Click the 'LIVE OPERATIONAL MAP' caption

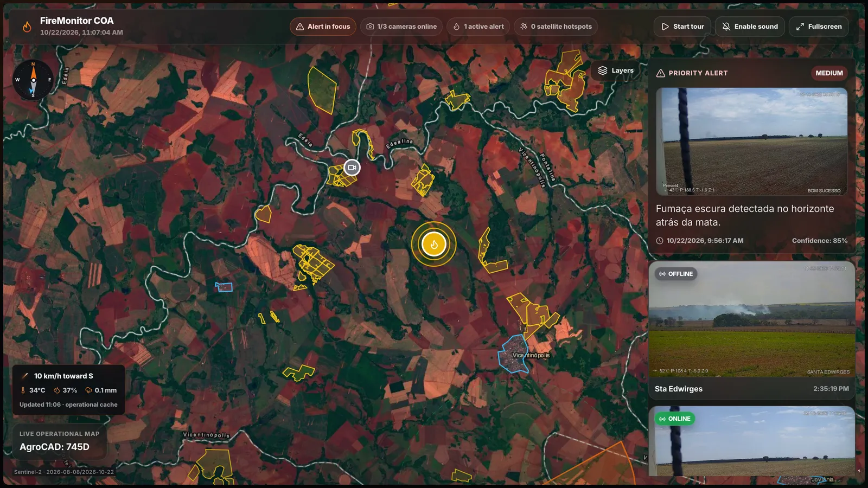click(60, 434)
